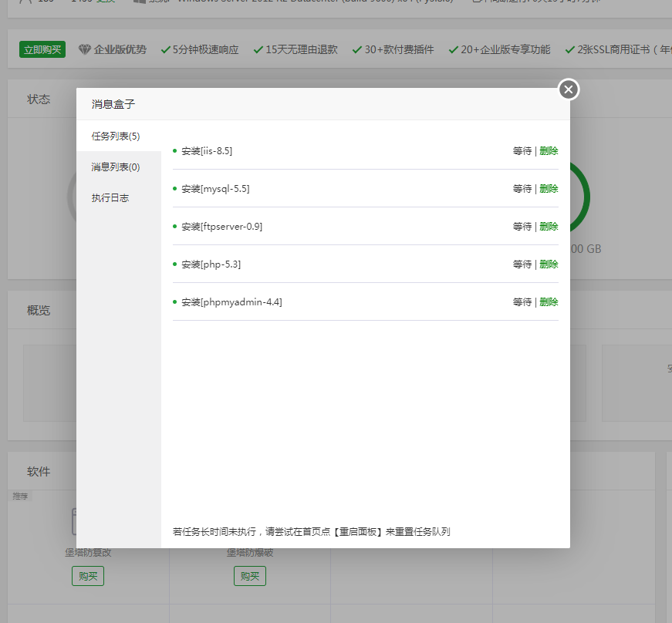Delete the 安装[mysql-5.5] task
672x623 pixels.
tap(549, 188)
